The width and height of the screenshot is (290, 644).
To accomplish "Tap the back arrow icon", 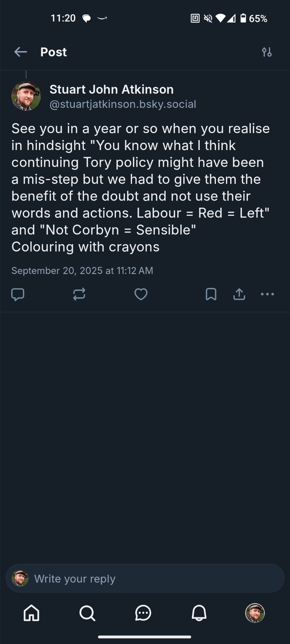I will (21, 52).
